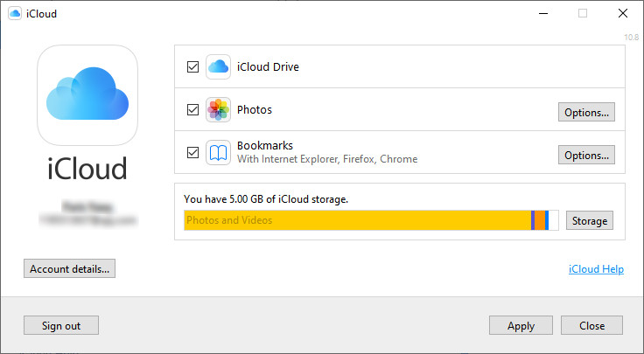Uncheck the iCloud Drive checkbox
644x354 pixels.
(192, 66)
